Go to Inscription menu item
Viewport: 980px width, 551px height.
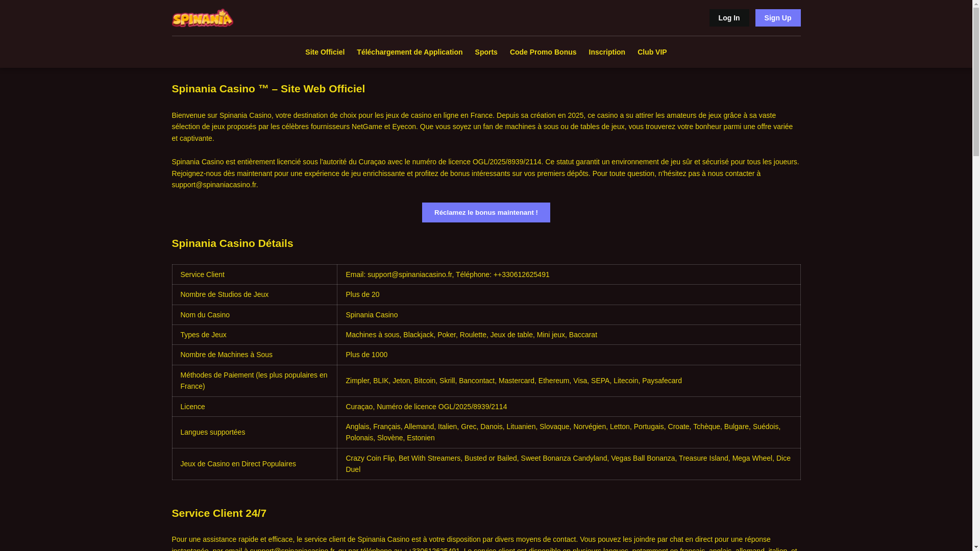(x=606, y=52)
